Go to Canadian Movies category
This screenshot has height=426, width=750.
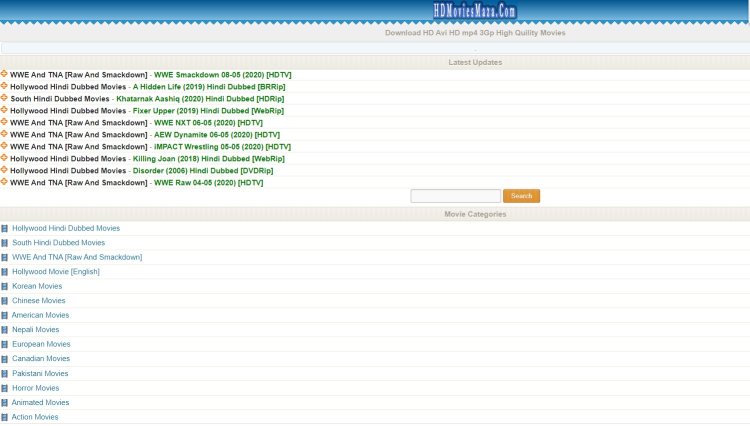pyautogui.click(x=41, y=359)
